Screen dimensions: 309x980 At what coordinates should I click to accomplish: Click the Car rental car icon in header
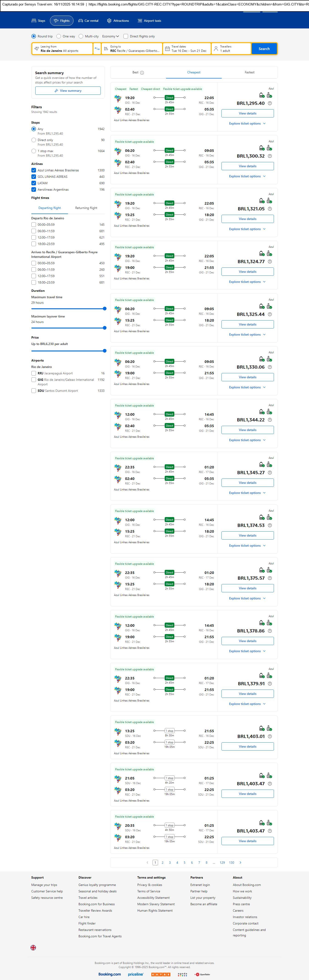(x=81, y=21)
